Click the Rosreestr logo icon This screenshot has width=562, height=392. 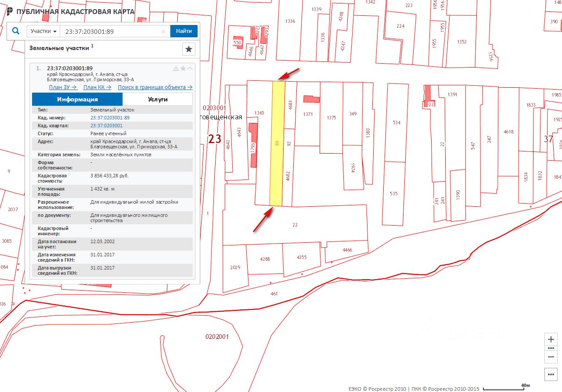pyautogui.click(x=10, y=11)
